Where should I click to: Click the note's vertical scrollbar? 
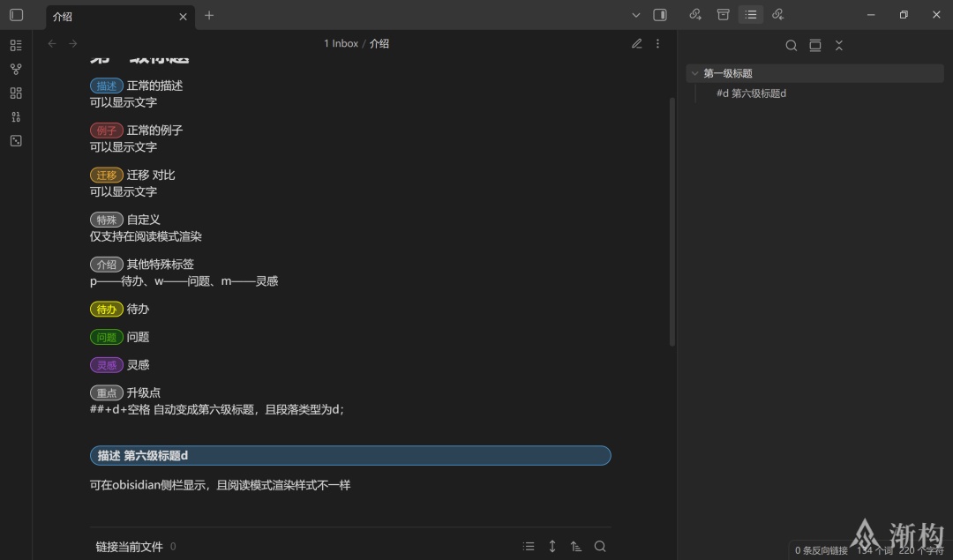(x=672, y=220)
